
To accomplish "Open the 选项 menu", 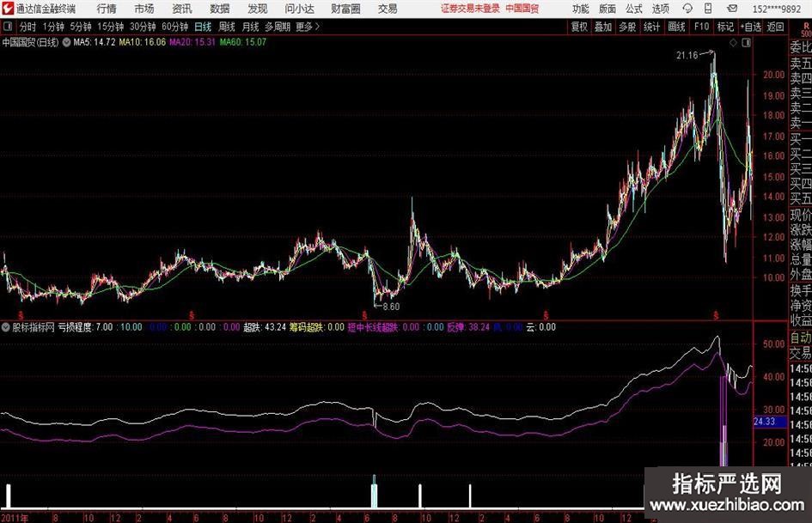I will click(x=660, y=9).
